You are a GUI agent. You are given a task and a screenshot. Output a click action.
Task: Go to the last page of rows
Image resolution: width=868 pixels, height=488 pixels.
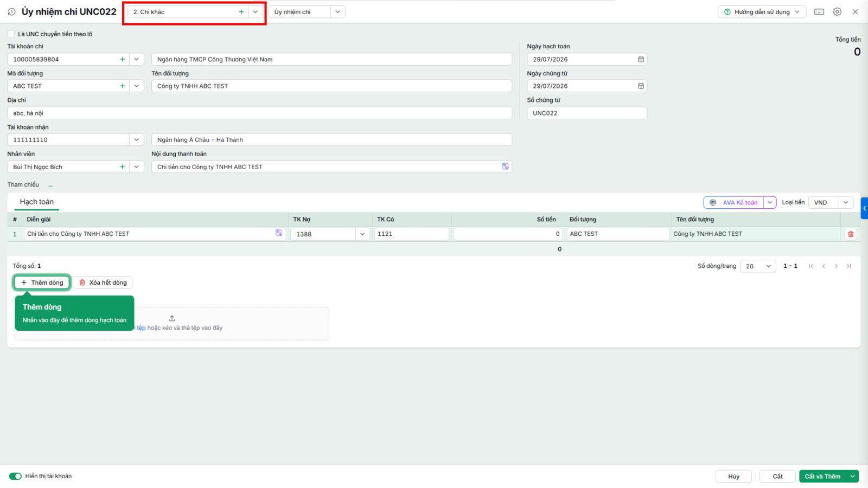[x=849, y=266]
